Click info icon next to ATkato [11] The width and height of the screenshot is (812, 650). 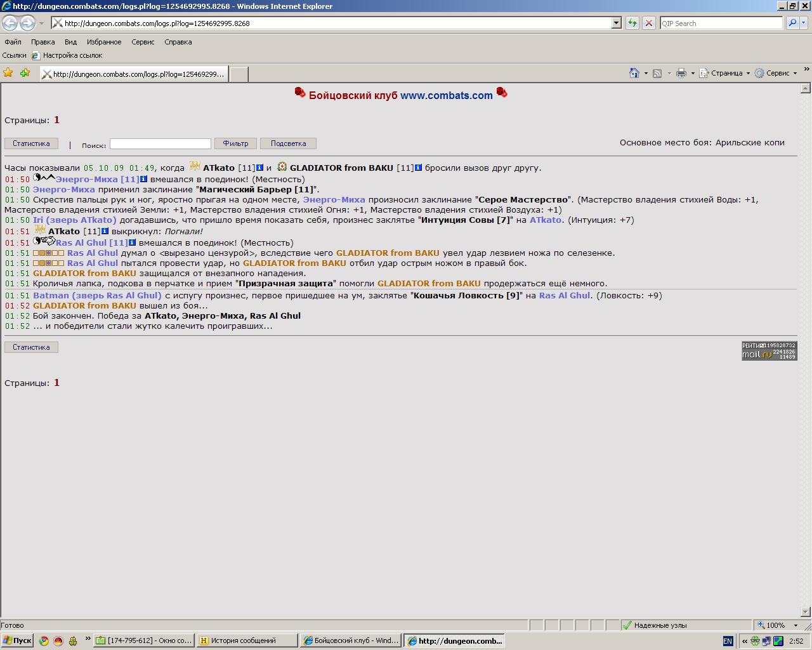pyautogui.click(x=259, y=168)
